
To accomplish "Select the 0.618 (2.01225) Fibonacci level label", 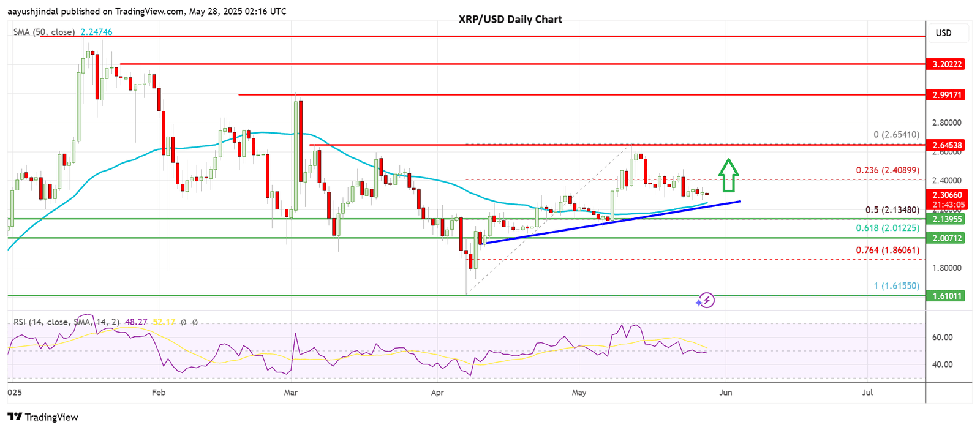I will [887, 228].
